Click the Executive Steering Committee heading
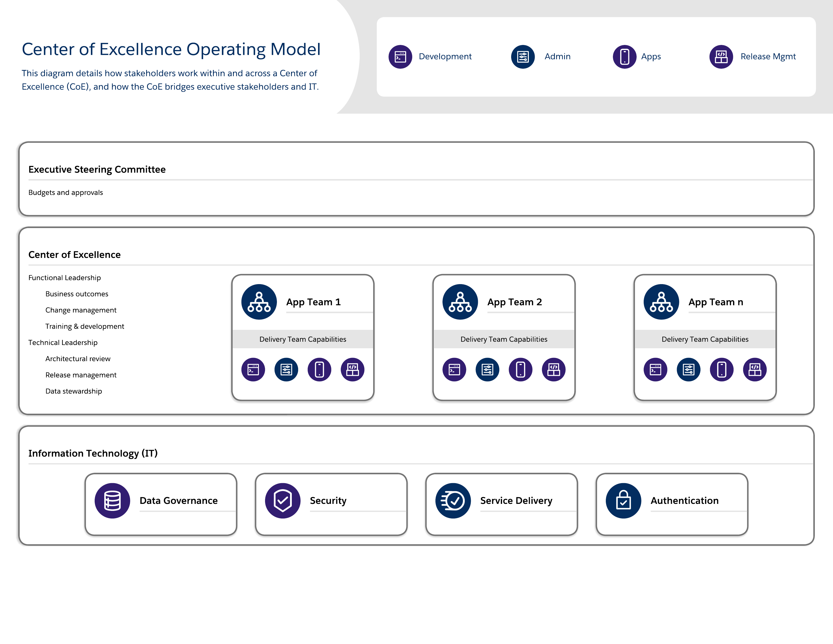833x644 pixels. 97,169
